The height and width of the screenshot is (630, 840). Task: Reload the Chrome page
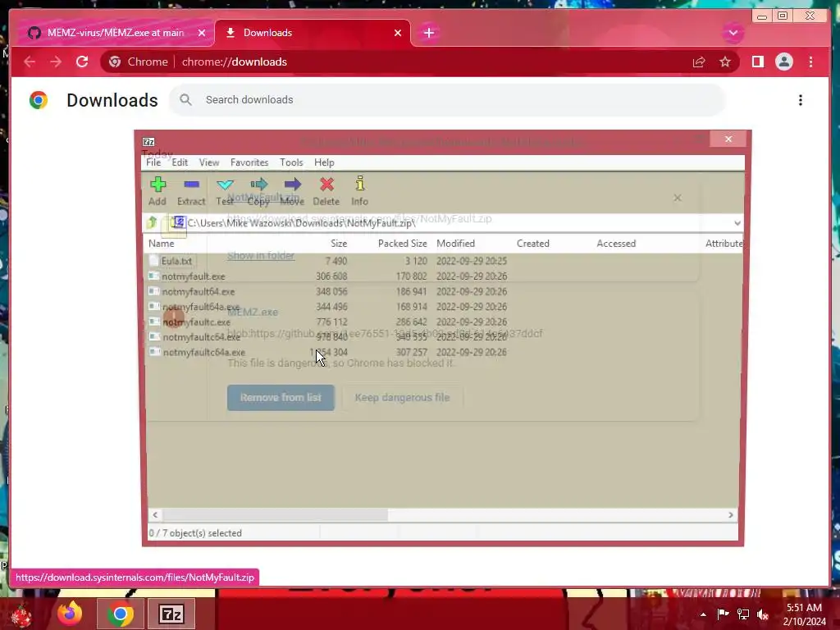[x=82, y=62]
